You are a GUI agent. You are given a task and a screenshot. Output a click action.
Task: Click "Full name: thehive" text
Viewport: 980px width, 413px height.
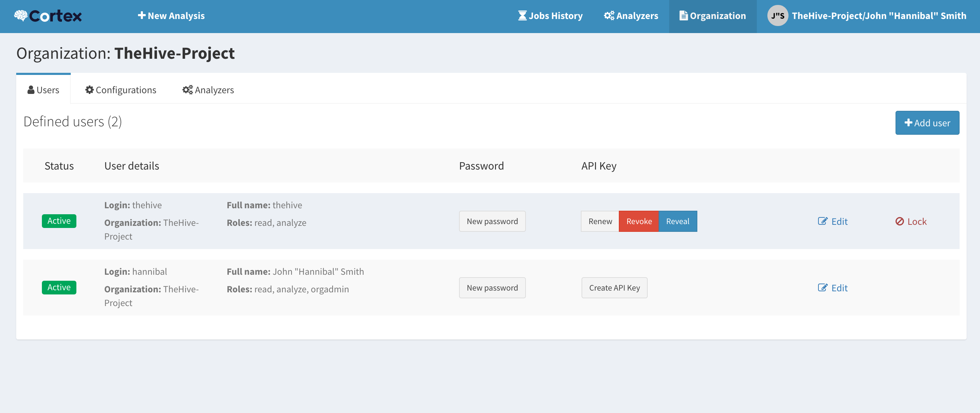pyautogui.click(x=264, y=205)
